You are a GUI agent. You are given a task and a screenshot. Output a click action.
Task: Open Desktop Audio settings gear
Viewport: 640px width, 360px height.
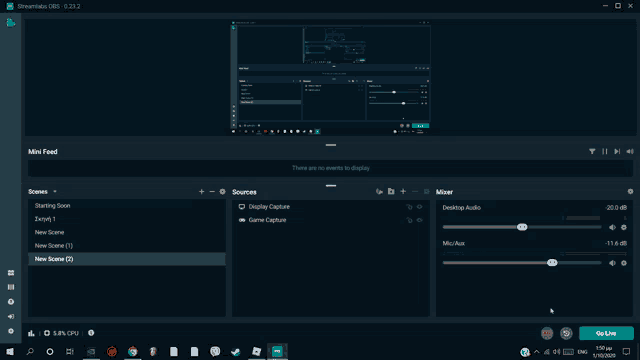point(624,227)
